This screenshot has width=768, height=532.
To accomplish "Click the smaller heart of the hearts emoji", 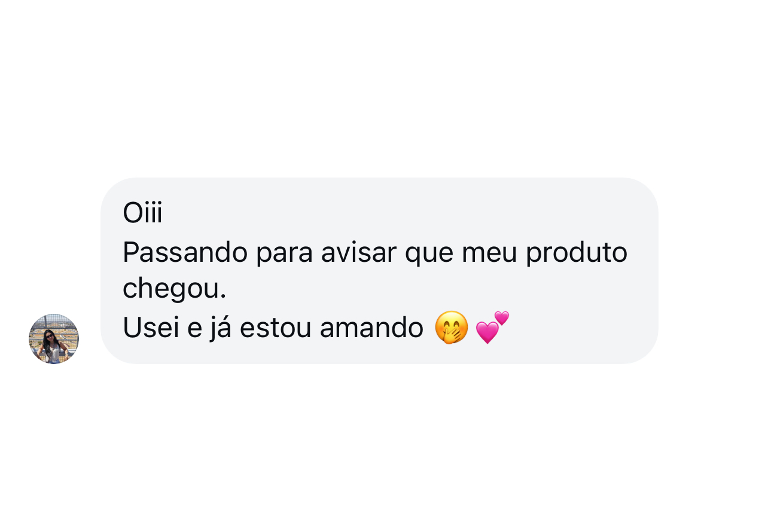I will tap(502, 319).
